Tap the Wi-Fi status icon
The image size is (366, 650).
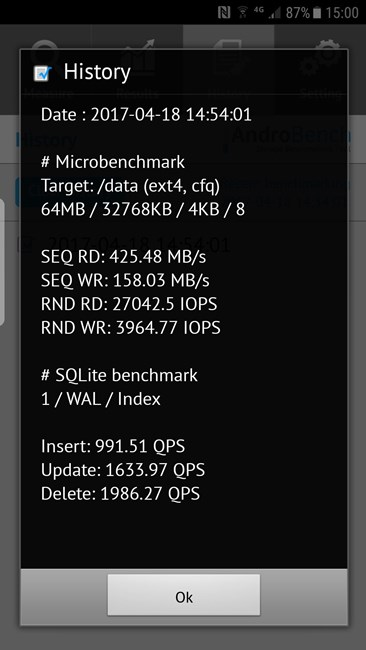coord(242,13)
